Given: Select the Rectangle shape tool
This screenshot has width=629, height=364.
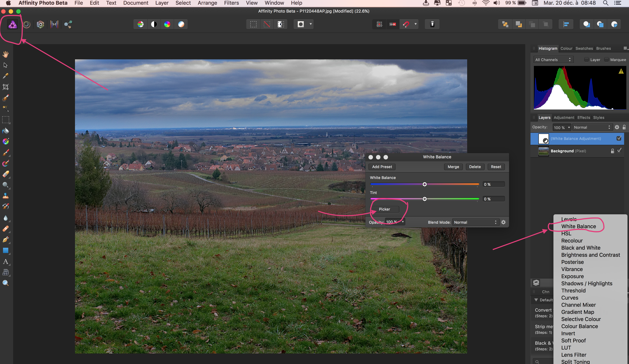Looking at the screenshot, I should point(5,250).
